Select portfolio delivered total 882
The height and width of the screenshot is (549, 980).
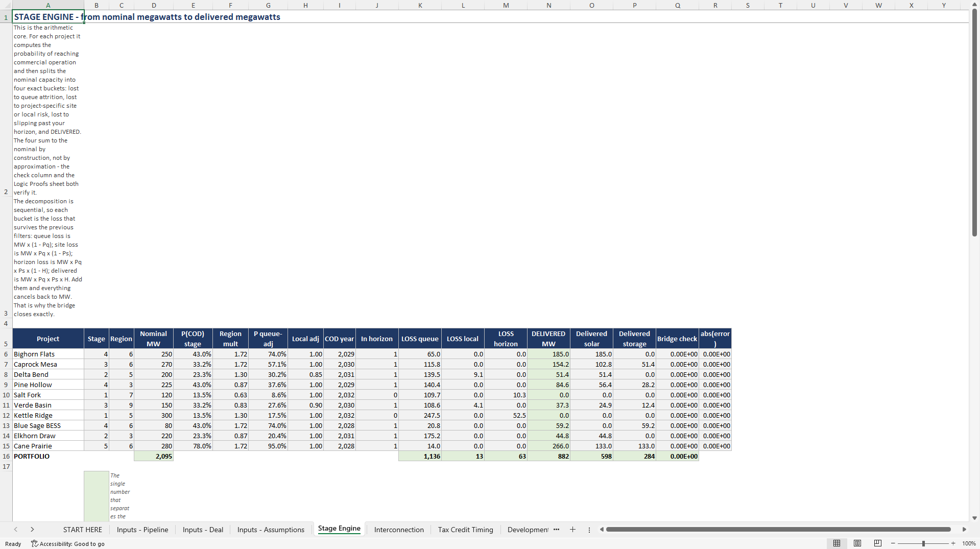point(549,456)
